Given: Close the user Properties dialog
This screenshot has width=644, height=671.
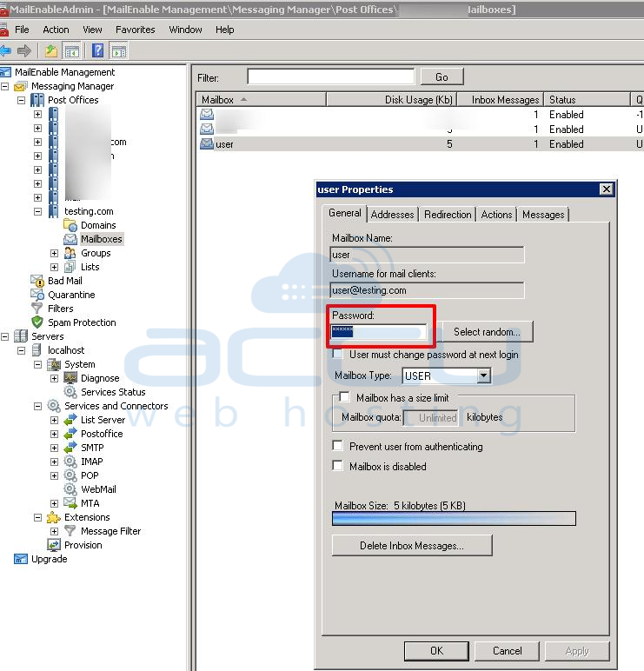Looking at the screenshot, I should tap(607, 189).
